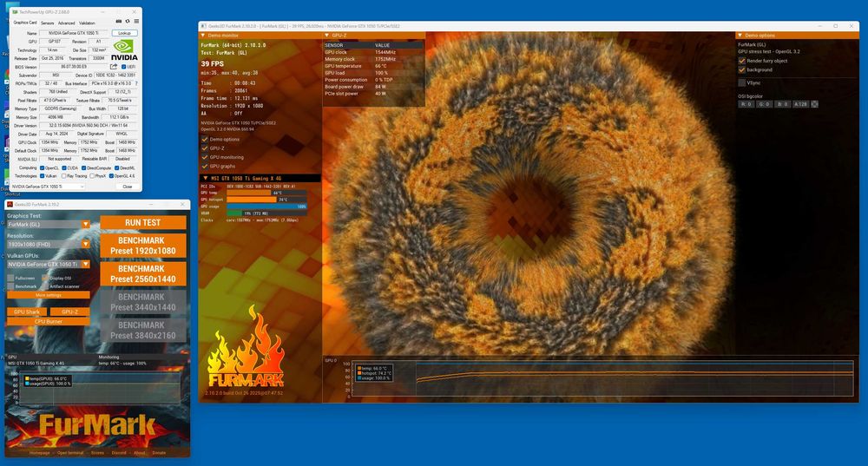
Task: Launch CPU Burner from FurMark launcher
Action: point(48,321)
